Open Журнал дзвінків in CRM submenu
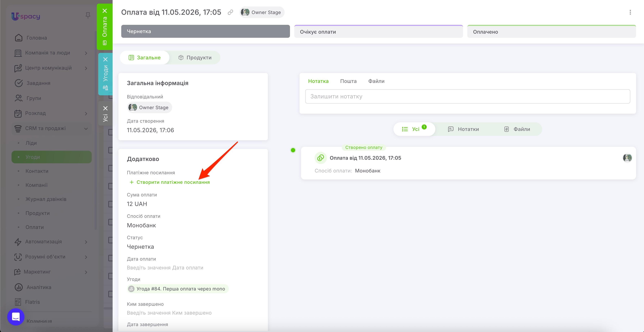Screen dimensions: 644x332 (46, 199)
